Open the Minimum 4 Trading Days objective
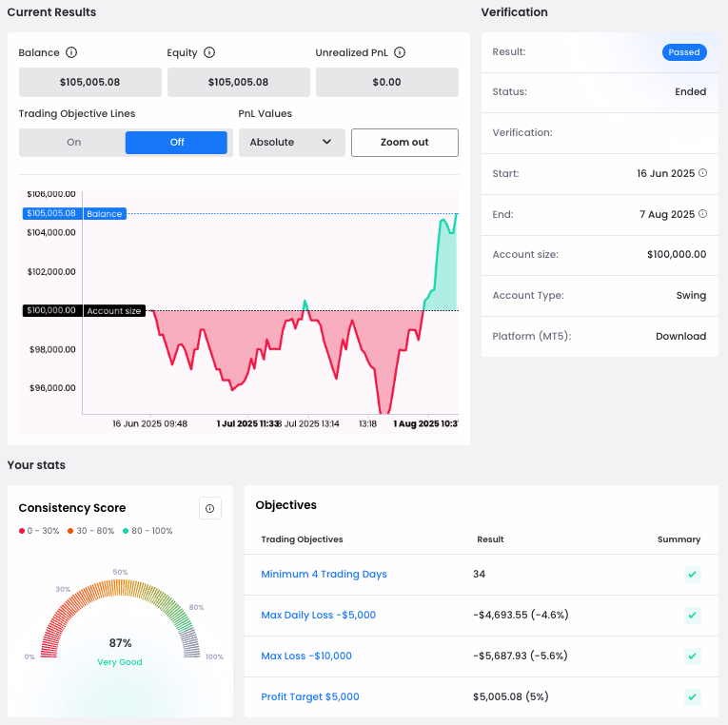 tap(324, 574)
